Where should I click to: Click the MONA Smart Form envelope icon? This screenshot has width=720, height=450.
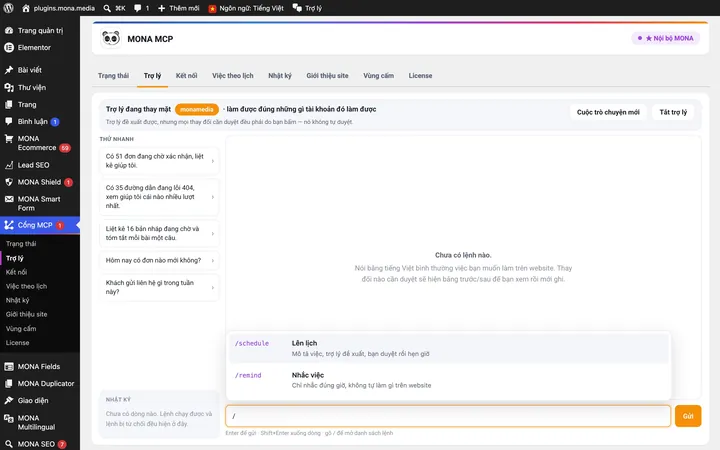(9, 199)
